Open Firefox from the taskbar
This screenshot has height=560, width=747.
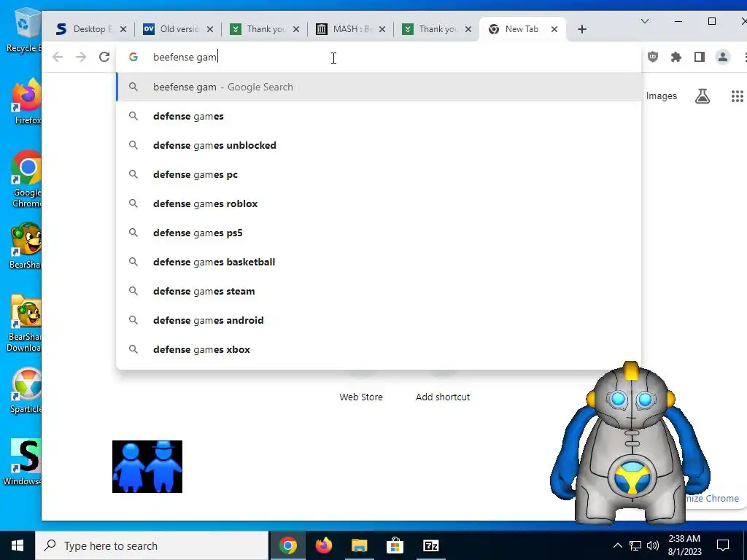click(323, 545)
